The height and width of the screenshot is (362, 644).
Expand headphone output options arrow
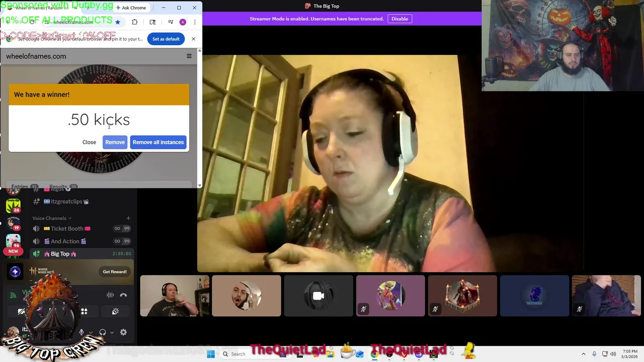click(112, 332)
